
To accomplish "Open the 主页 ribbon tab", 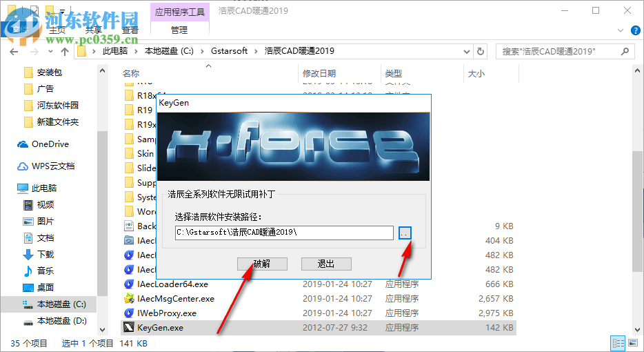I will point(57,30).
